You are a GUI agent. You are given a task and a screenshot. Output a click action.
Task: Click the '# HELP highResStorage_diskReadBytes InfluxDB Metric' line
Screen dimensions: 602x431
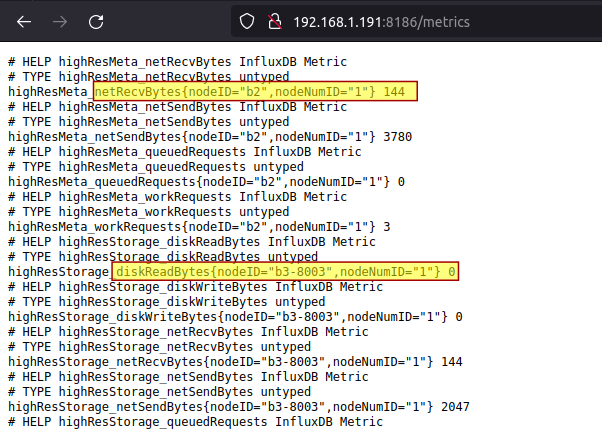(192, 242)
